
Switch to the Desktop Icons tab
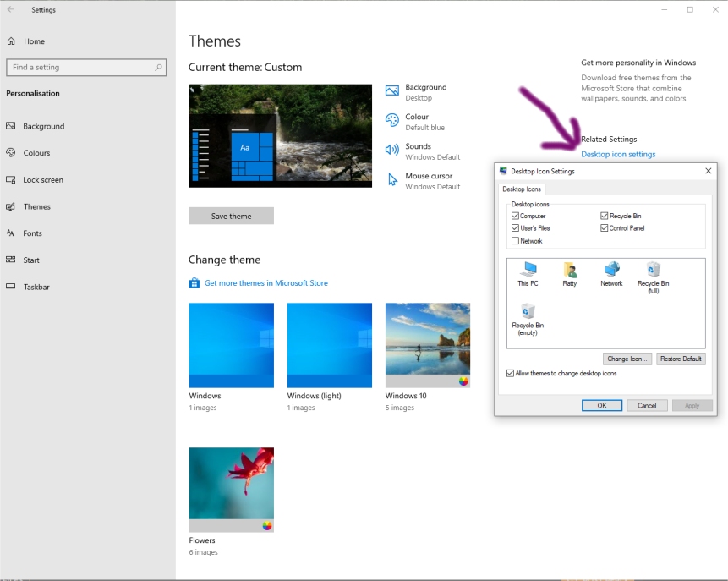(522, 189)
